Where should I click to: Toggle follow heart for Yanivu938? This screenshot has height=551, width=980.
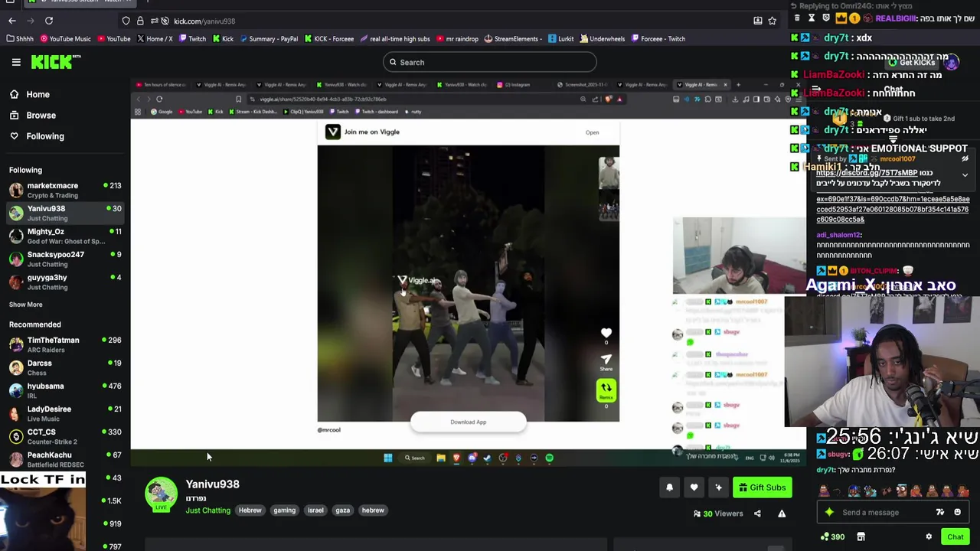click(x=694, y=487)
